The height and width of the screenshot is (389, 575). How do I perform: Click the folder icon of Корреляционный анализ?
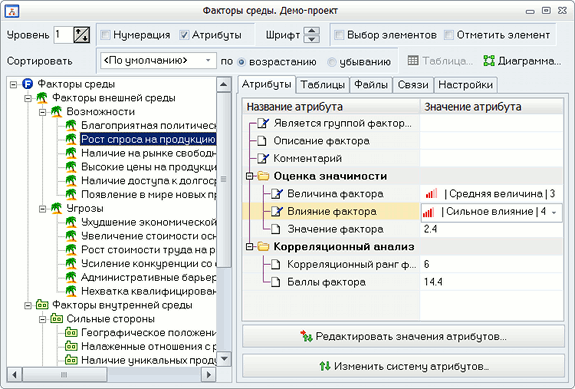click(263, 246)
